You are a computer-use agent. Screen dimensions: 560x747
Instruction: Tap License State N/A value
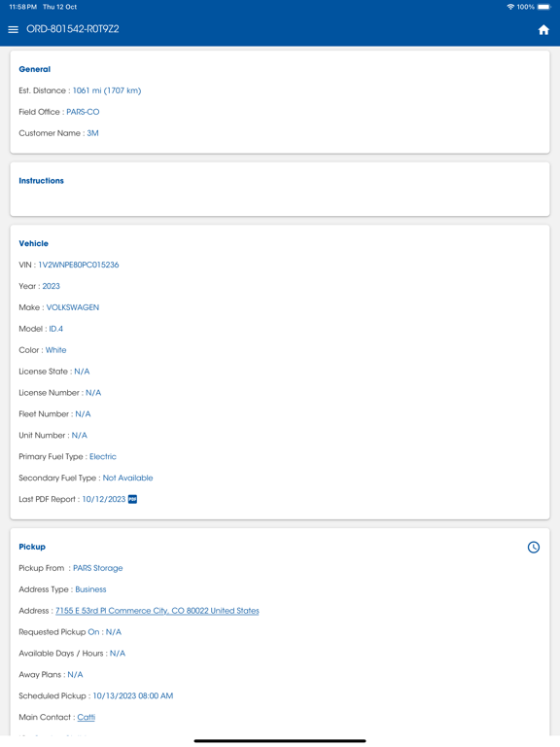[82, 372]
